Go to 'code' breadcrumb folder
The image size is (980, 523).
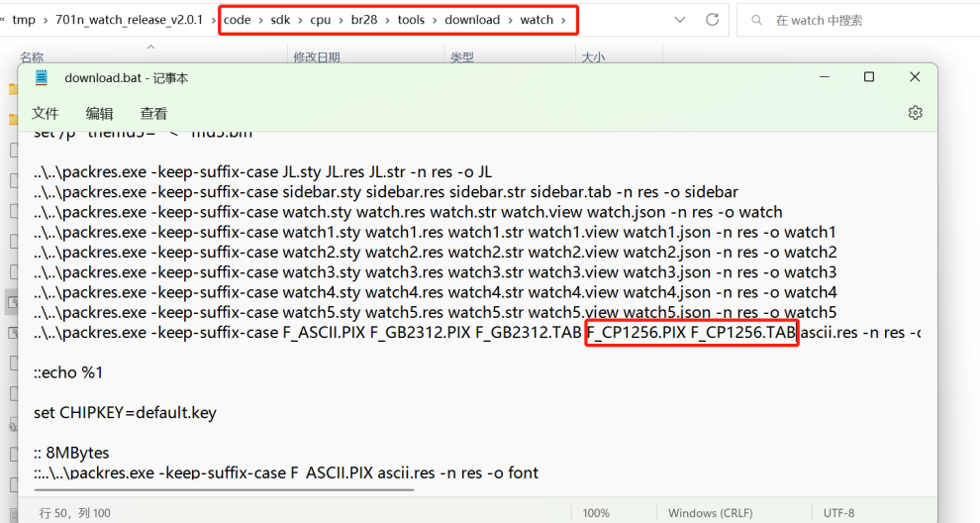click(237, 20)
